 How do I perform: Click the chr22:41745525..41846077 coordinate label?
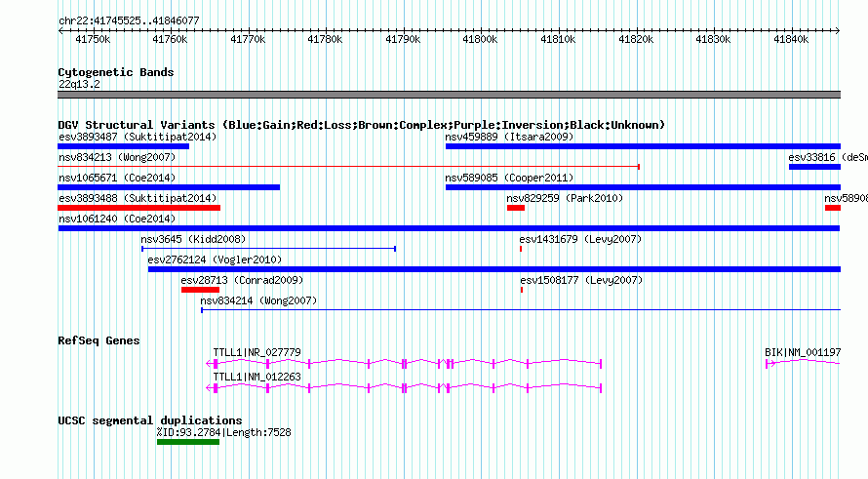[x=129, y=20]
